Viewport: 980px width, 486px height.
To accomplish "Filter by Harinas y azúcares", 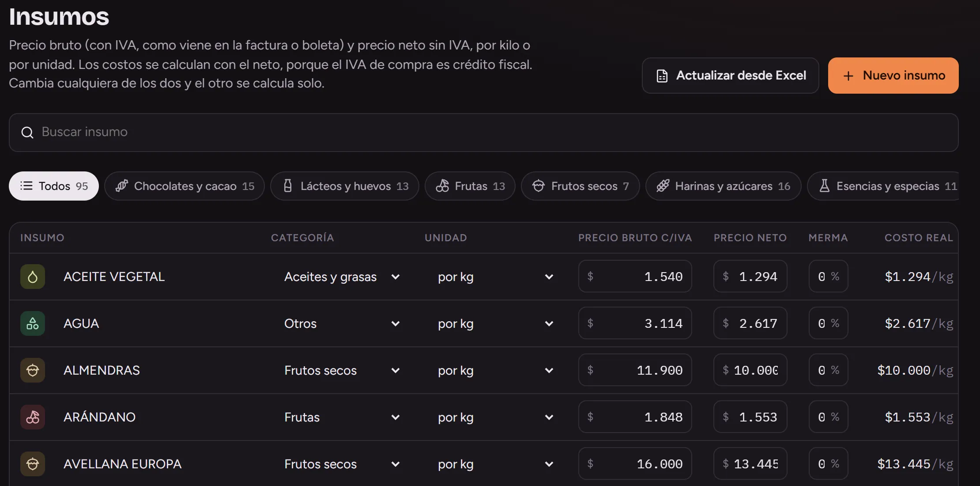I will click(724, 186).
